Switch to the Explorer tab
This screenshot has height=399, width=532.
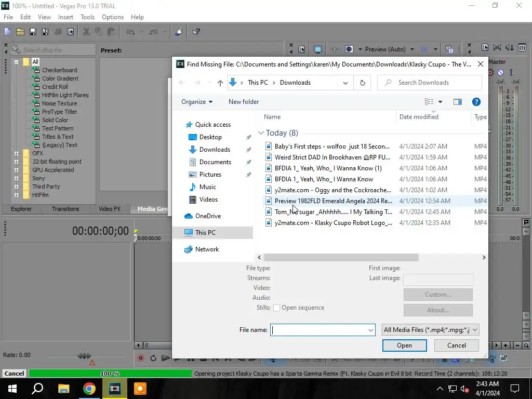(x=21, y=209)
